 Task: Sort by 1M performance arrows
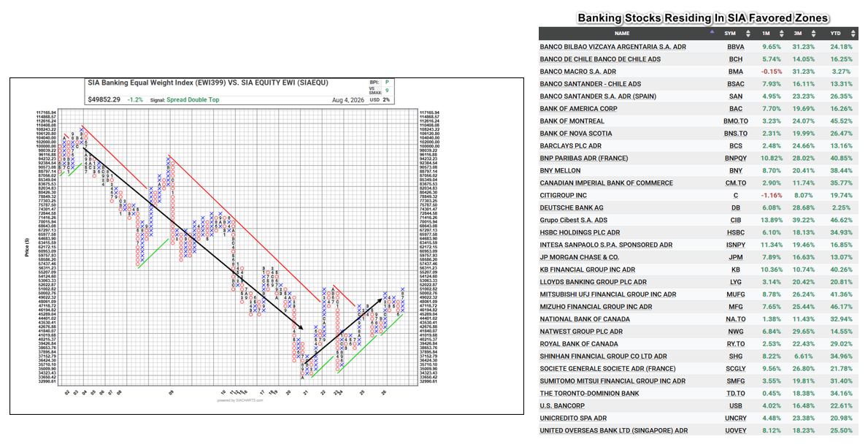tap(782, 34)
